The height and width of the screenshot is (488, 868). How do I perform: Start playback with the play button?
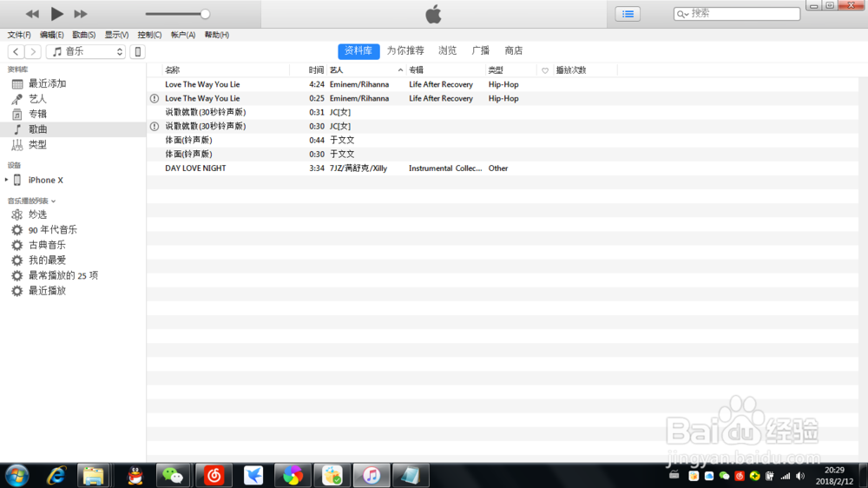(x=56, y=14)
